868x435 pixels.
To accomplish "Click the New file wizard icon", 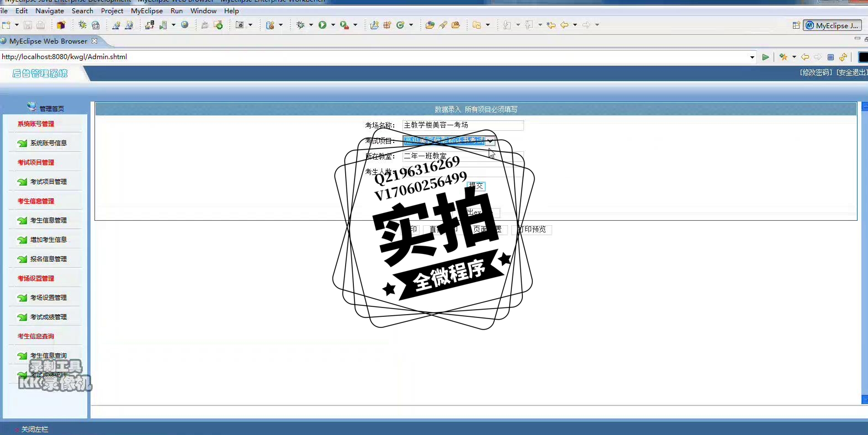I will click(6, 25).
